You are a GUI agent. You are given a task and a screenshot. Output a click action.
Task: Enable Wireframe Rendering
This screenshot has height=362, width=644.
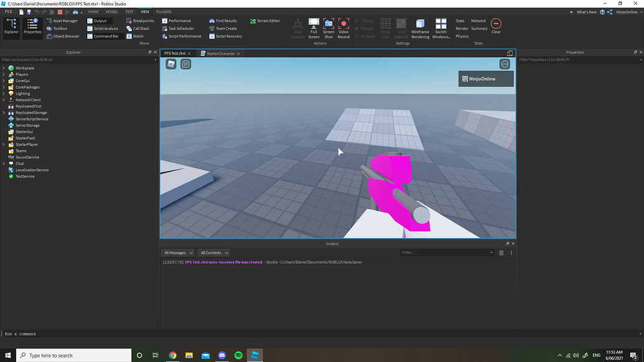click(421, 28)
